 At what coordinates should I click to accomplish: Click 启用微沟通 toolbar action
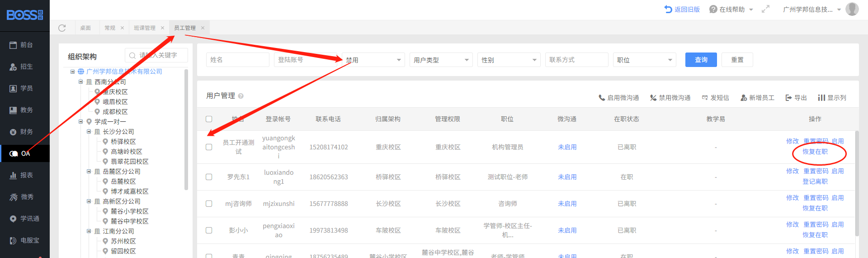(618, 98)
